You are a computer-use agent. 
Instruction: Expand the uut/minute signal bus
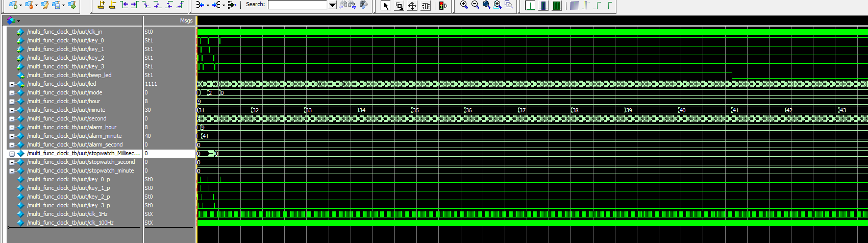pos(12,110)
